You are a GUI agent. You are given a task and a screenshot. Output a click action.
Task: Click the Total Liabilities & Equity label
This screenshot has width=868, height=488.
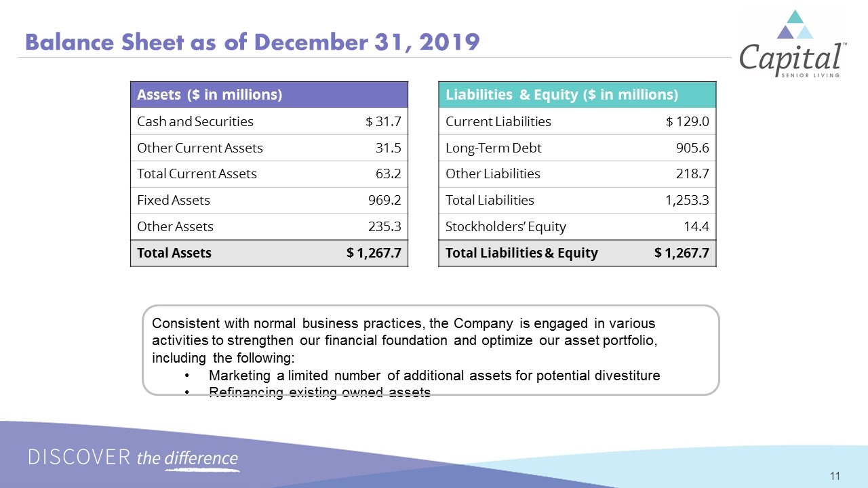tap(521, 253)
